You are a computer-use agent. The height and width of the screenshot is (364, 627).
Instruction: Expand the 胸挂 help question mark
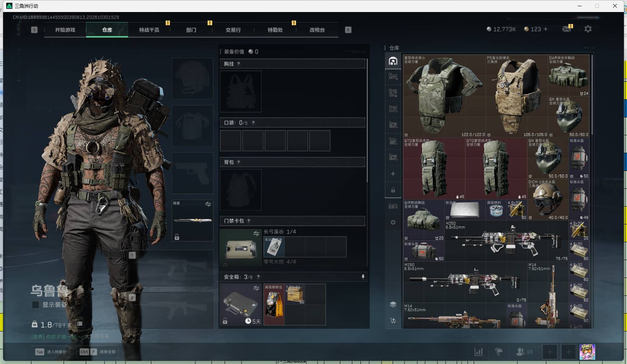239,64
